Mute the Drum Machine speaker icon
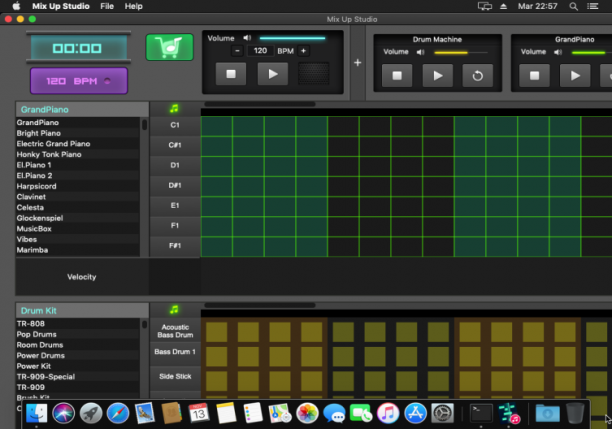Screen dimensions: 612x429 coord(420,52)
